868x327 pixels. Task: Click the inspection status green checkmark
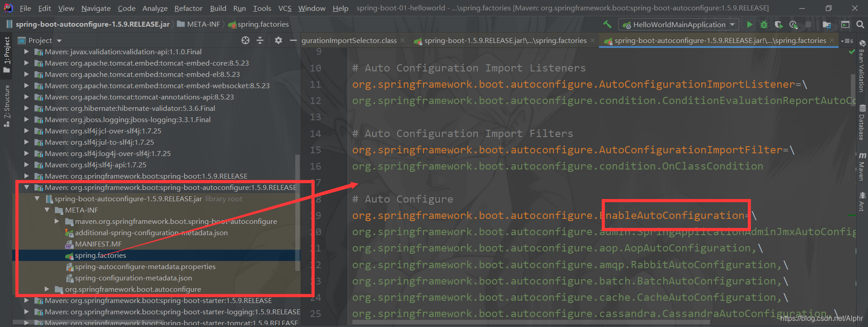tap(852, 52)
